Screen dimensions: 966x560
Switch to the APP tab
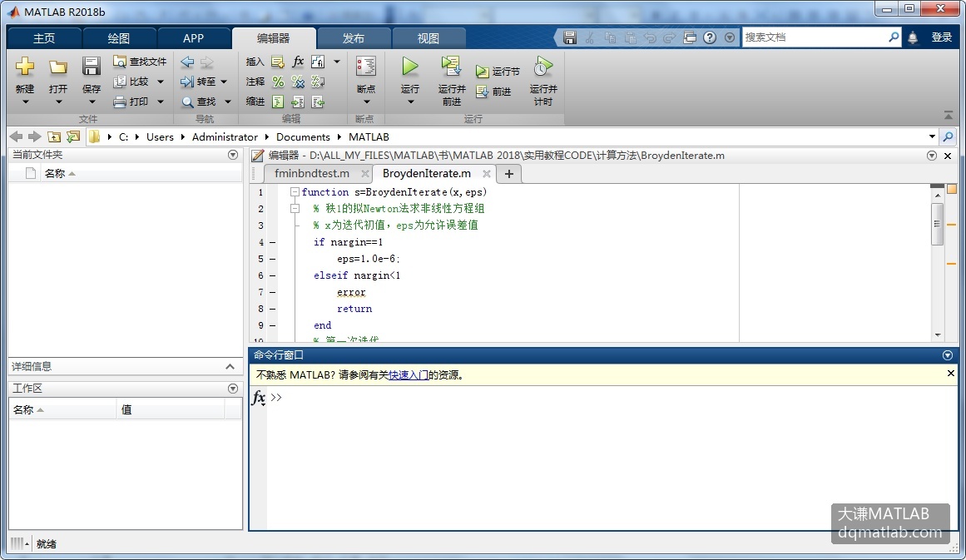[193, 38]
